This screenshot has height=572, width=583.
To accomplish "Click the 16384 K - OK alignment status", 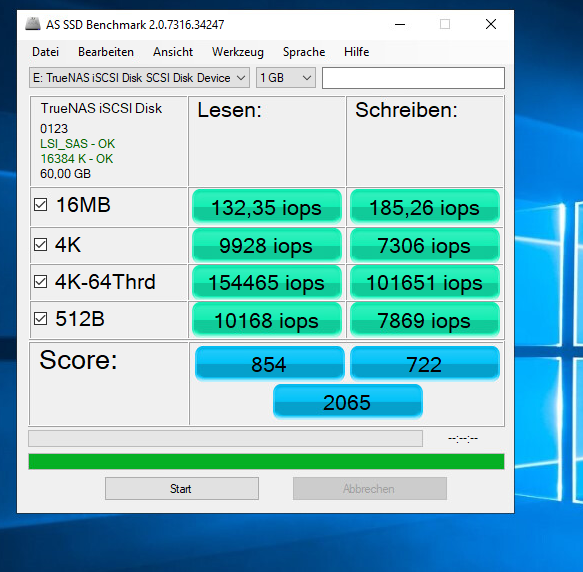I will click(x=77, y=159).
